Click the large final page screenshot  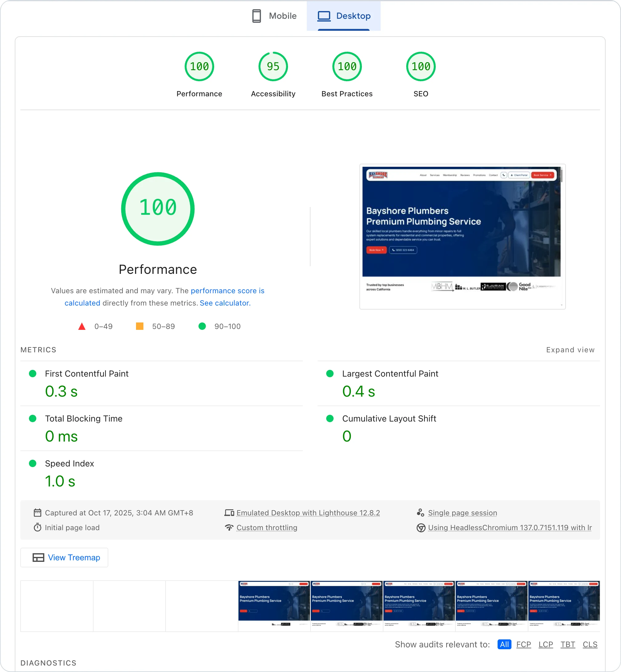tap(462, 236)
